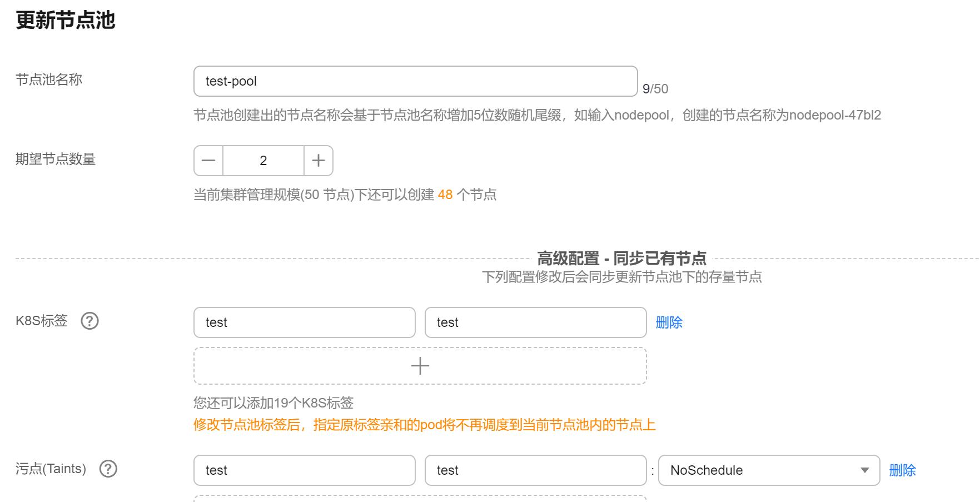Click the taint value input field
980x502 pixels.
[535, 470]
